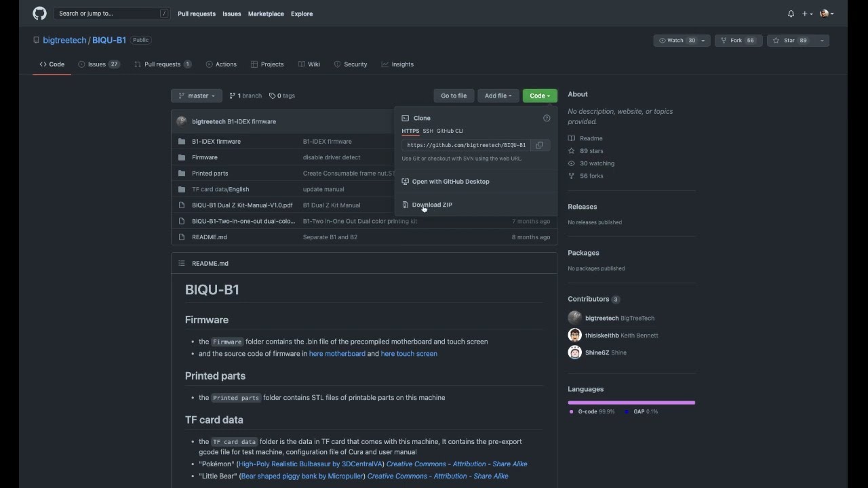
Task: Switch to the repository Pull requests tab
Action: coord(163,64)
